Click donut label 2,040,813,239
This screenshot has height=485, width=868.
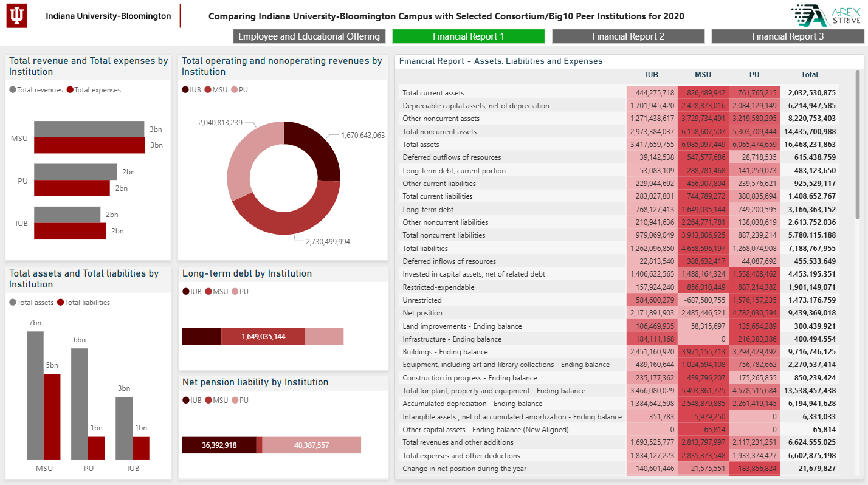coord(220,123)
